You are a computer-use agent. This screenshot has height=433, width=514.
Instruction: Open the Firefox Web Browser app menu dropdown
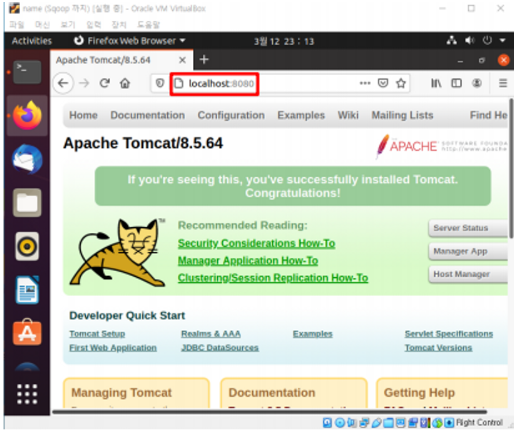point(129,41)
